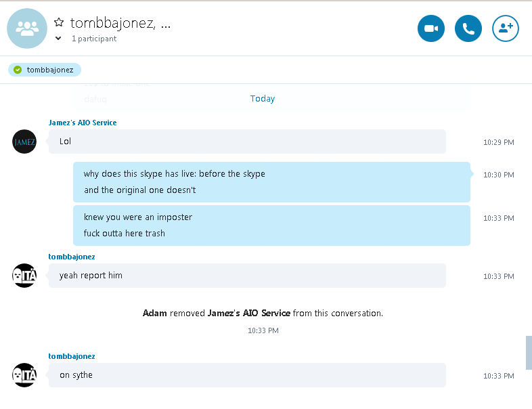Click the conversation title 'tombbajonez, ...'
Viewport: 532px width, 409px height.
click(120, 24)
